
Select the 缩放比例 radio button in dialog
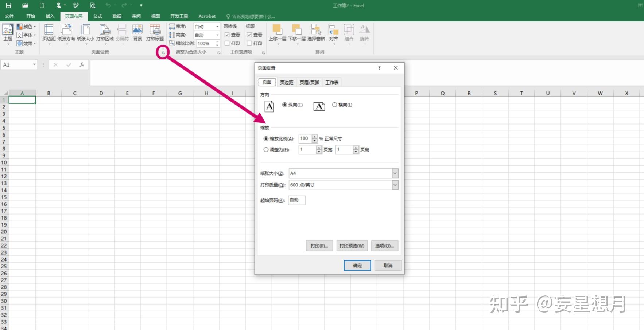(x=266, y=139)
